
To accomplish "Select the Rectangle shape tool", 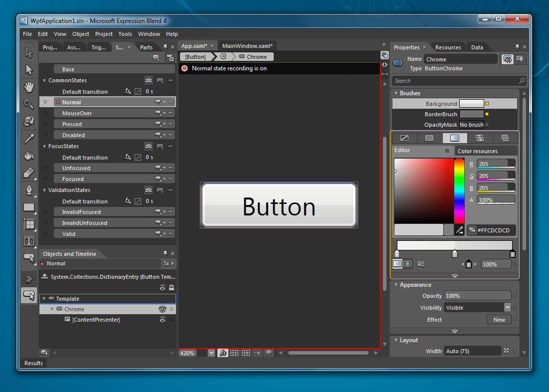I will [29, 207].
